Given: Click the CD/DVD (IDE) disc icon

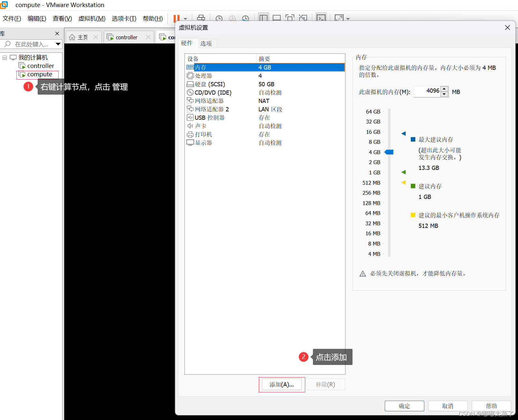Looking at the screenshot, I should tap(191, 92).
